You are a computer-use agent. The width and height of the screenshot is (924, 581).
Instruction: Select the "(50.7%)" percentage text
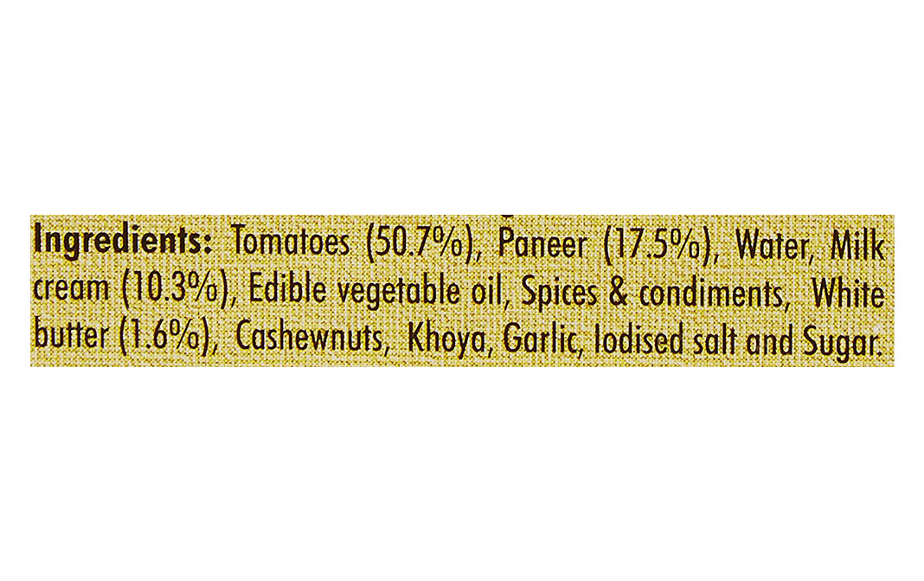424,244
